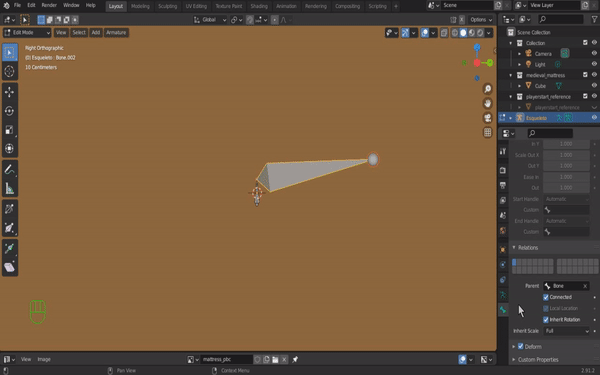Exclude medieval_mattress collection from view layer

pyautogui.click(x=585, y=75)
